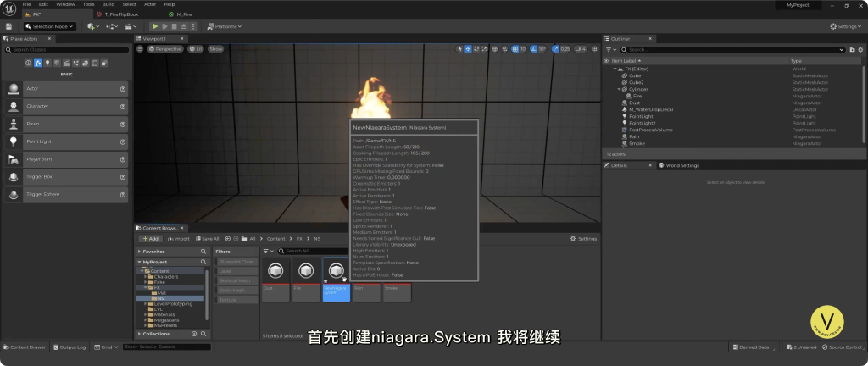Toggle grid snapping in viewport
868x366 pixels.
coord(515,48)
